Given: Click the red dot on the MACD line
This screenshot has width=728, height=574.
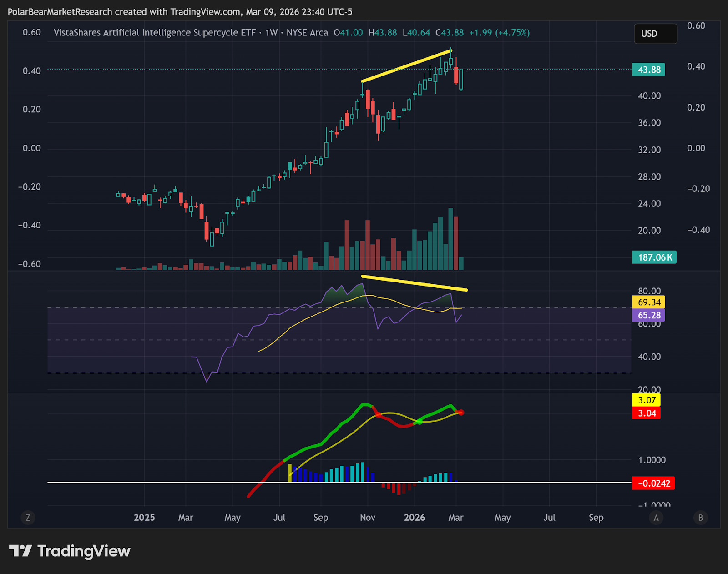Looking at the screenshot, I should point(461,413).
